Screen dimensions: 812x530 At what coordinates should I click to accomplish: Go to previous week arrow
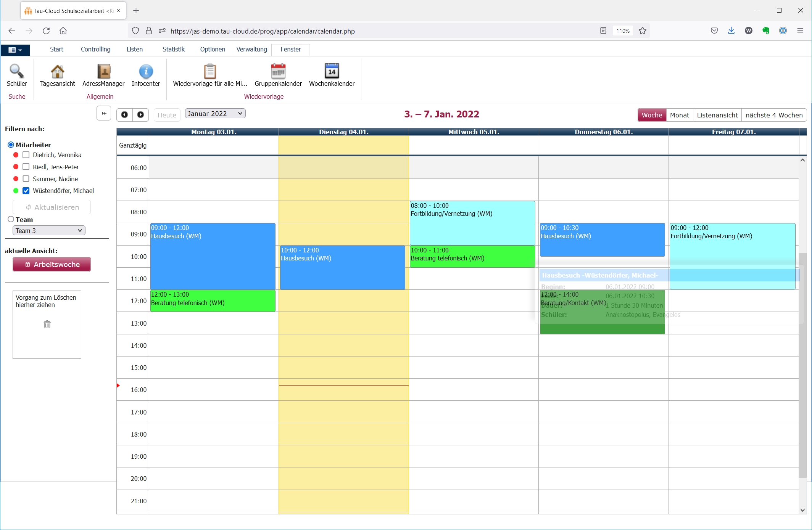[x=124, y=114]
